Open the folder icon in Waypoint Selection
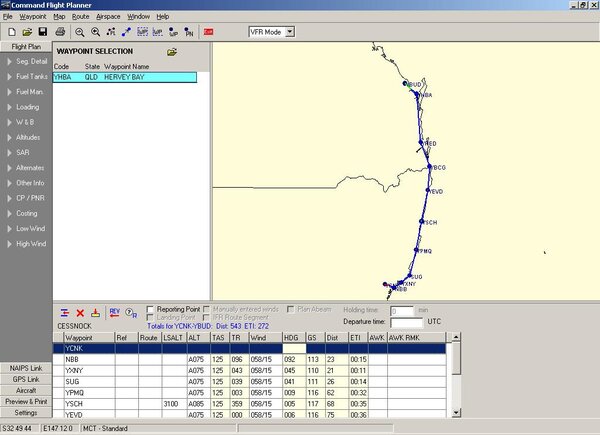The image size is (600, 435). [172, 51]
